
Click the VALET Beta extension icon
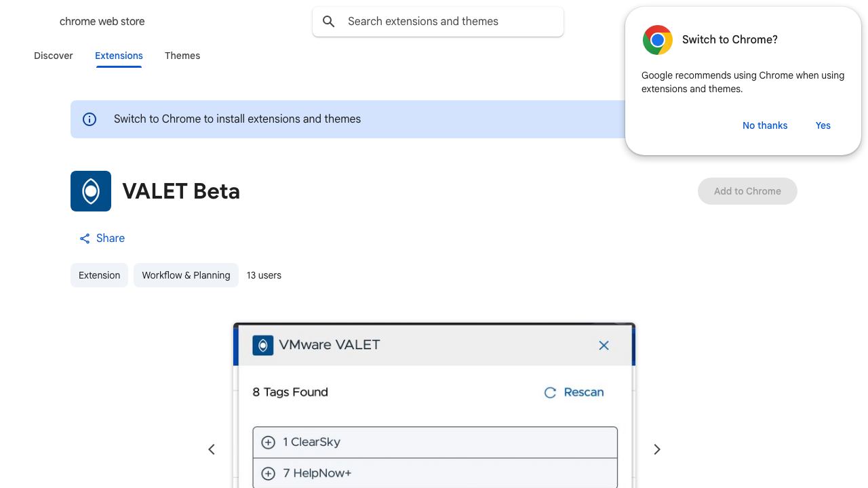(x=91, y=191)
